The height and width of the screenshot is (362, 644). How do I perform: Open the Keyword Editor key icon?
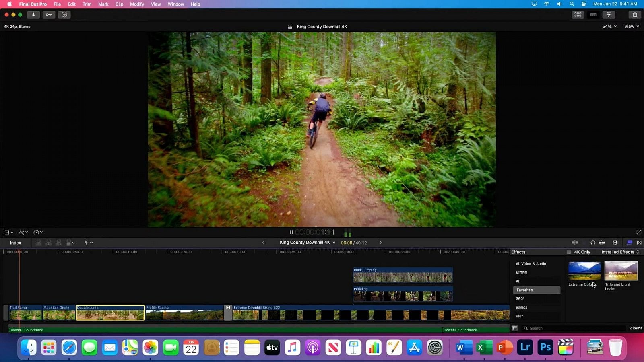point(49,14)
